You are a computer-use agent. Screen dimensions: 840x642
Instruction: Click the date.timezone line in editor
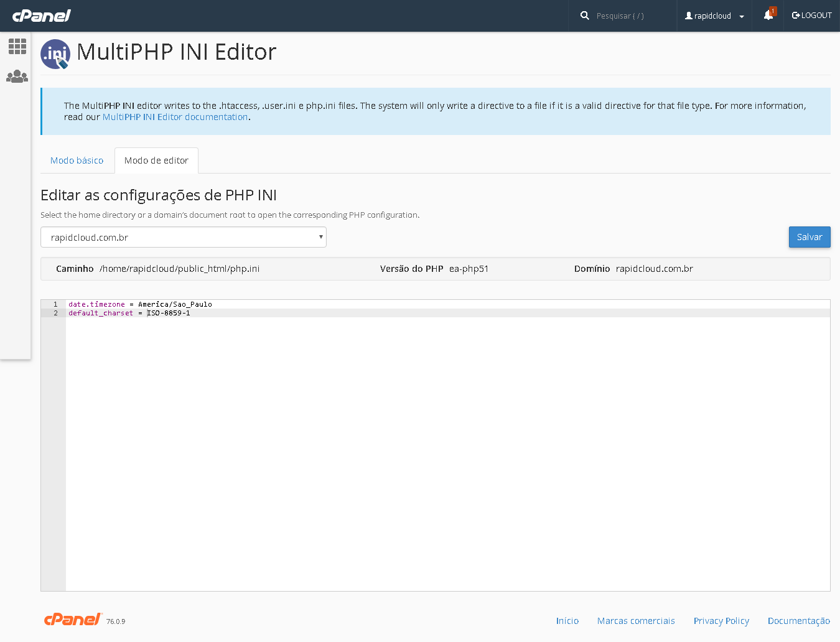point(140,304)
